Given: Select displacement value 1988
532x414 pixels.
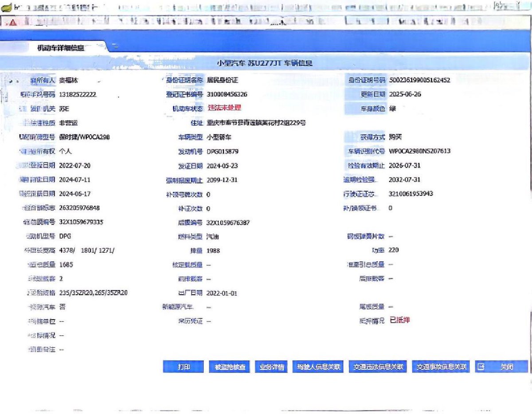Looking at the screenshot, I should tap(213, 251).
